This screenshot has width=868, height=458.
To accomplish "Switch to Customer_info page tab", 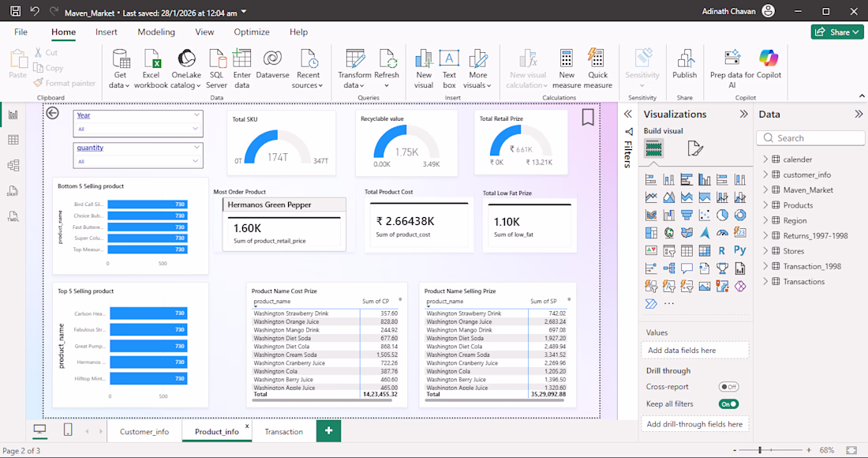I will click(144, 431).
